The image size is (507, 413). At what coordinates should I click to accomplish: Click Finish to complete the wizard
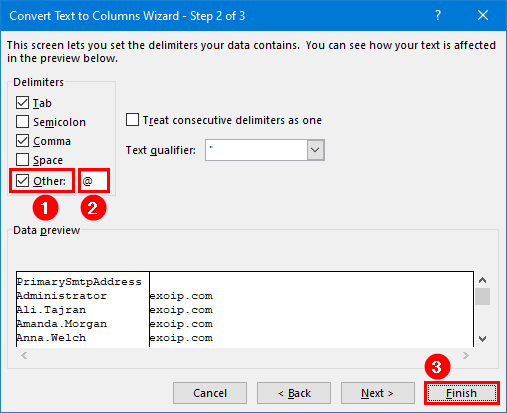pyautogui.click(x=462, y=393)
